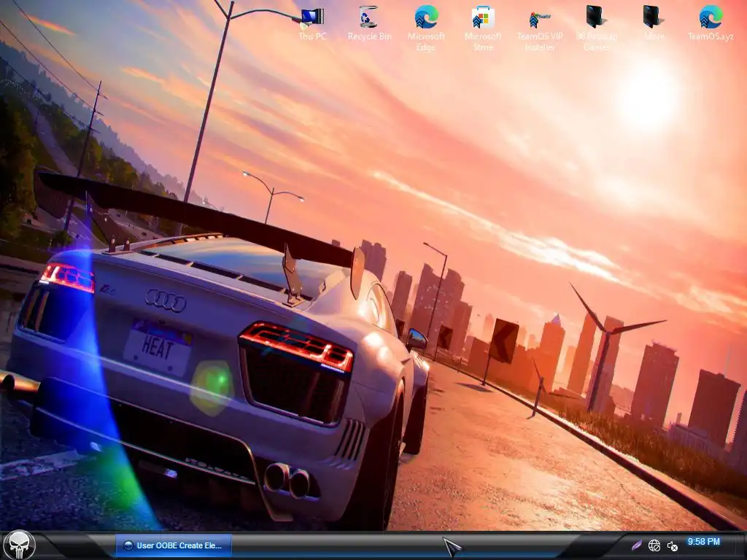Select the Microsoft Store desktop shortcut
The height and width of the screenshot is (560, 747).
[483, 28]
